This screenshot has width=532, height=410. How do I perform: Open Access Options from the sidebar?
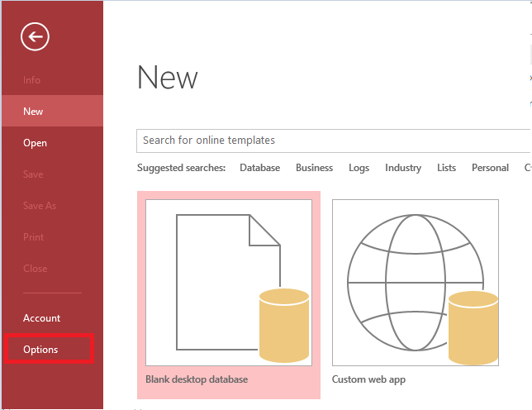coord(41,350)
